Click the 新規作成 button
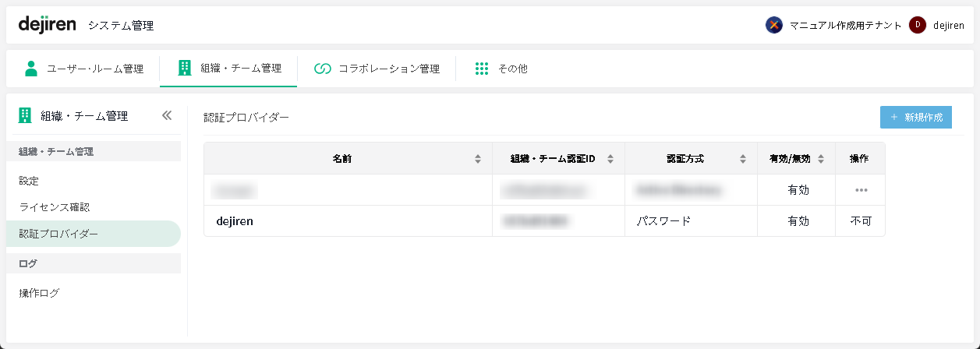 915,118
